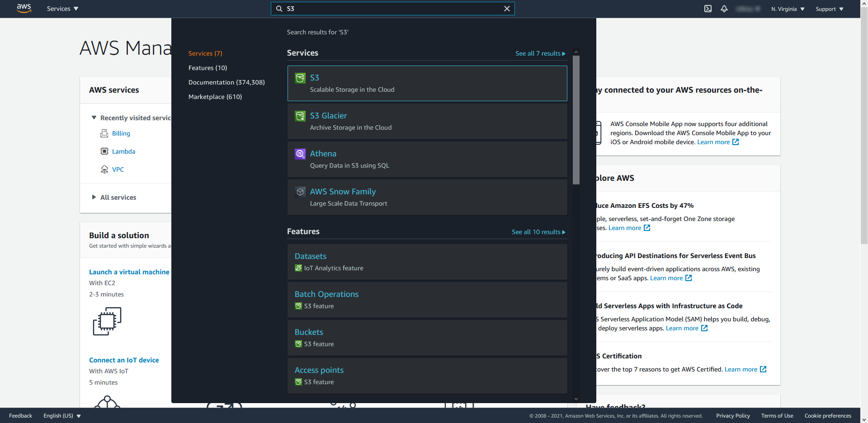Open the S3 service result
868x423 pixels.
click(427, 83)
